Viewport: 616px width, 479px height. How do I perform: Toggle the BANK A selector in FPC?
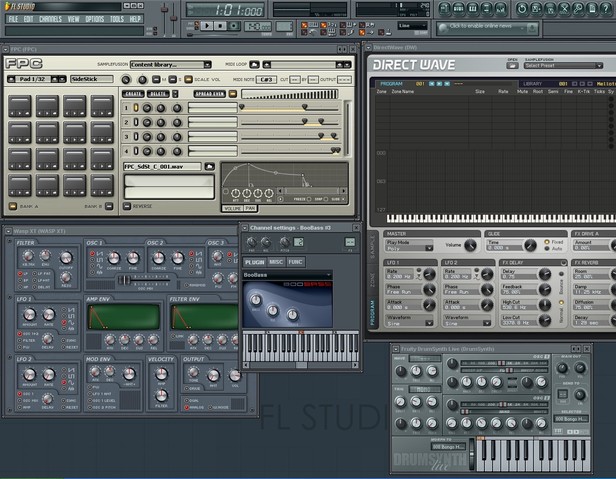(x=13, y=206)
